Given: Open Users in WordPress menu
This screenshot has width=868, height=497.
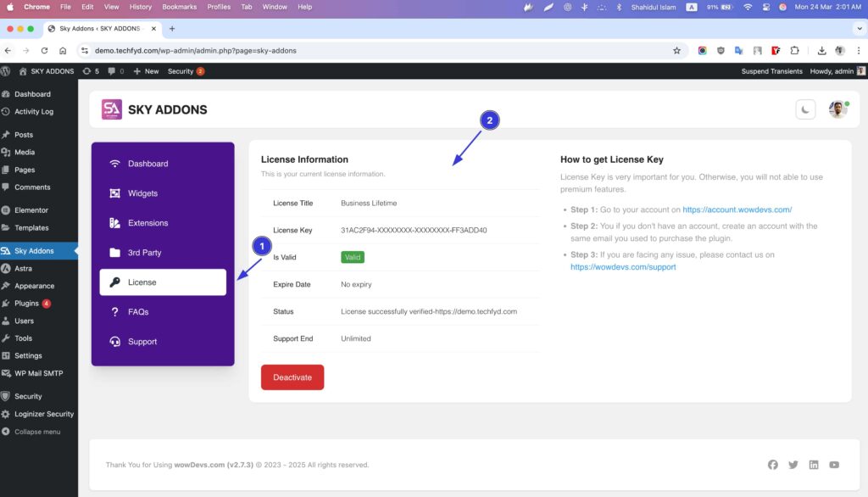Looking at the screenshot, I should (39, 321).
